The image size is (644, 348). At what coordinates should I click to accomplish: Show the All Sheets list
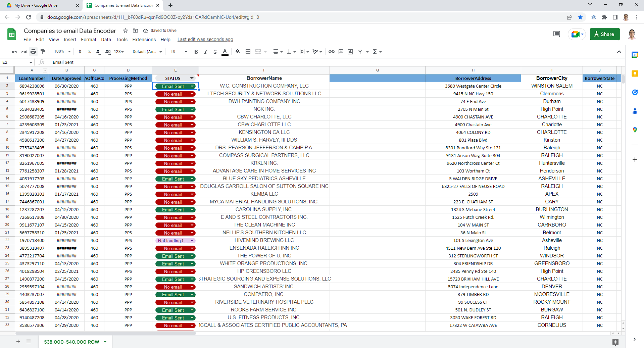[x=29, y=342]
